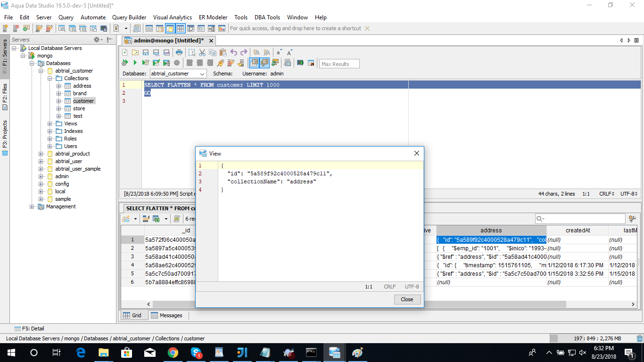Image resolution: width=644 pixels, height=362 pixels.
Task: Click the Paste clipboard icon
Action: pos(223,52)
